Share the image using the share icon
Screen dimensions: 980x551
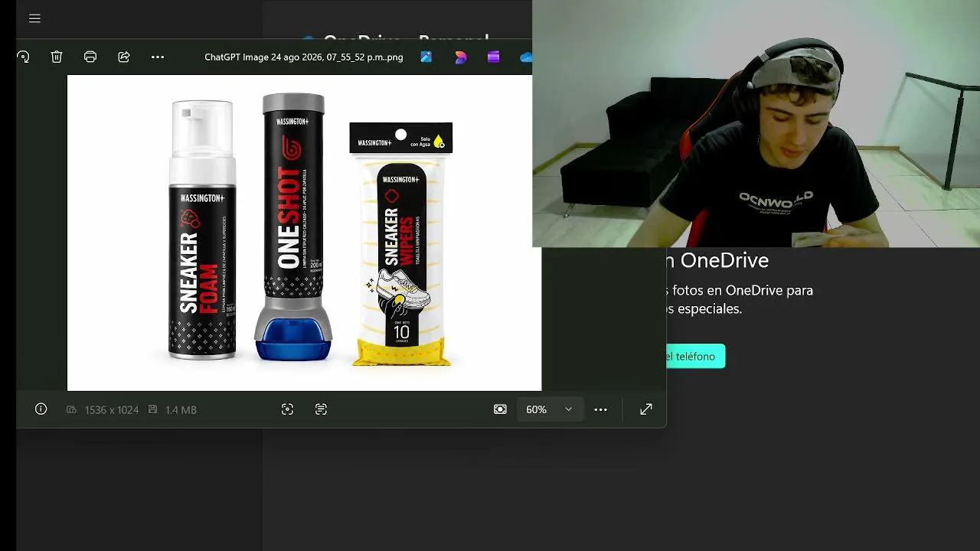pos(124,57)
